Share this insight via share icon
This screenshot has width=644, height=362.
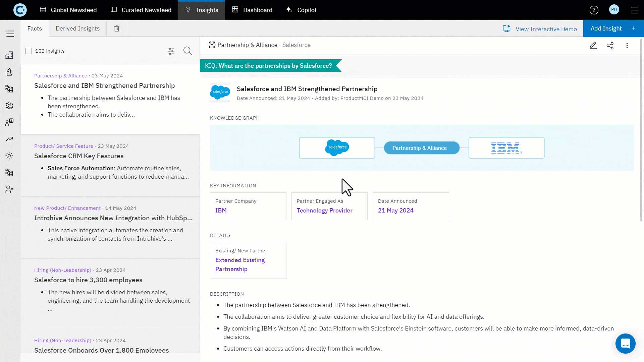pyautogui.click(x=610, y=46)
